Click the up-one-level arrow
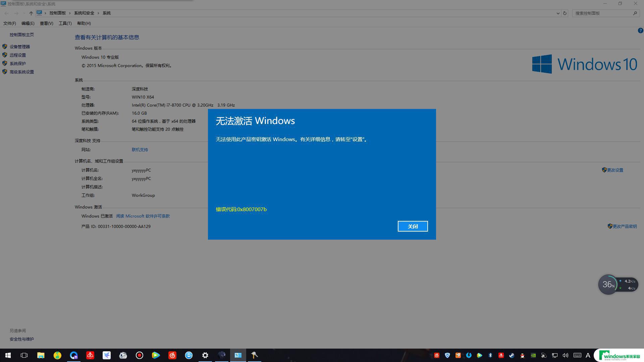 [x=31, y=13]
